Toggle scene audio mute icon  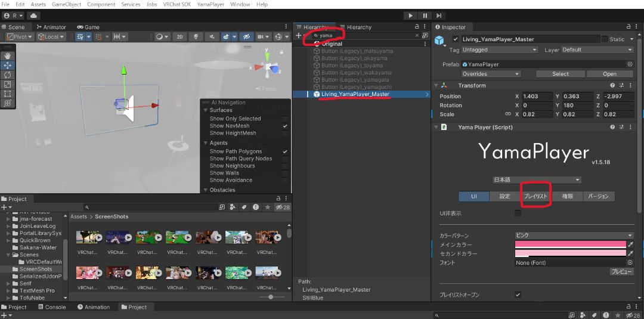pyautogui.click(x=212, y=37)
